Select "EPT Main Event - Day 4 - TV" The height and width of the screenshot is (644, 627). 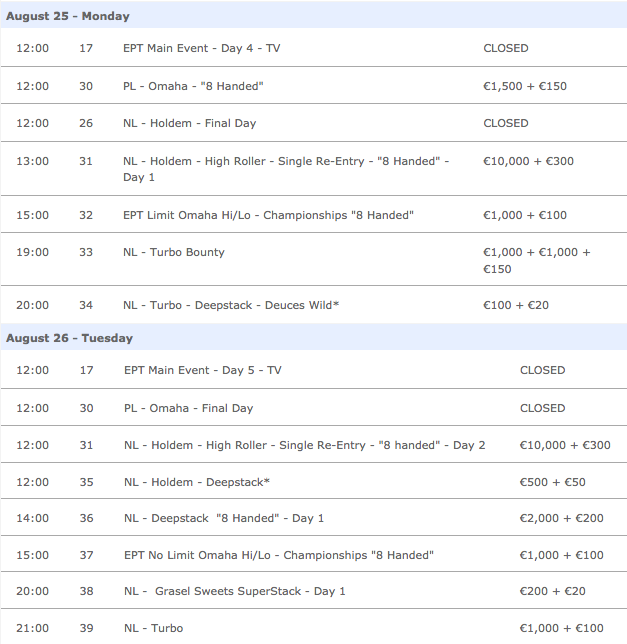pos(202,48)
